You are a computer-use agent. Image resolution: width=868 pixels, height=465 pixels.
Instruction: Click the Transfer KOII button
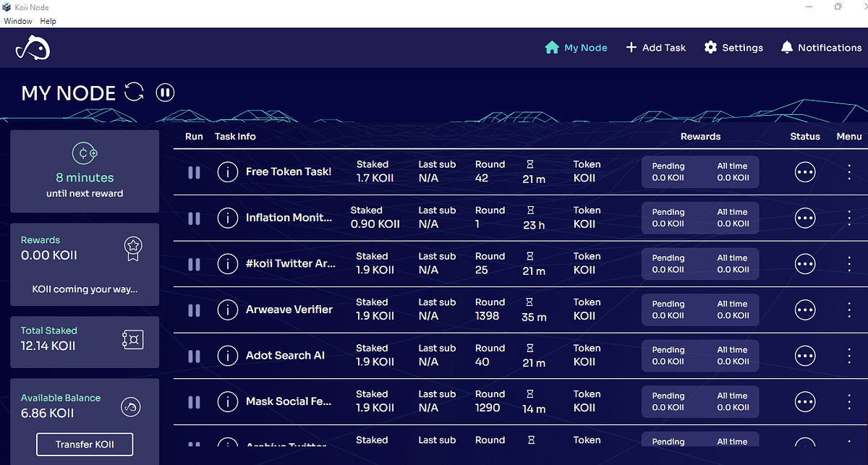pos(85,444)
